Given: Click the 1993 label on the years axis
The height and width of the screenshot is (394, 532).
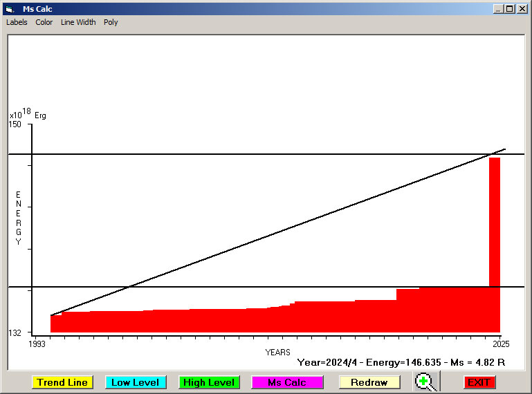Looking at the screenshot, I should (x=37, y=344).
